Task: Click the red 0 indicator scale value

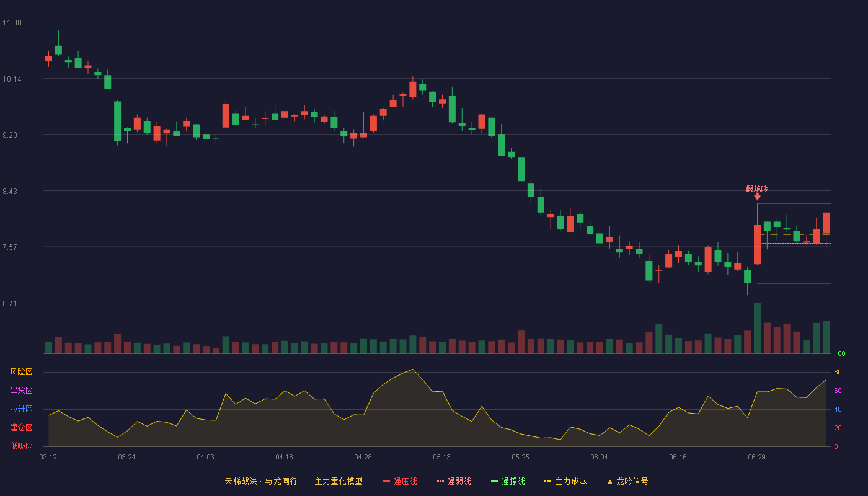Action: (x=836, y=446)
